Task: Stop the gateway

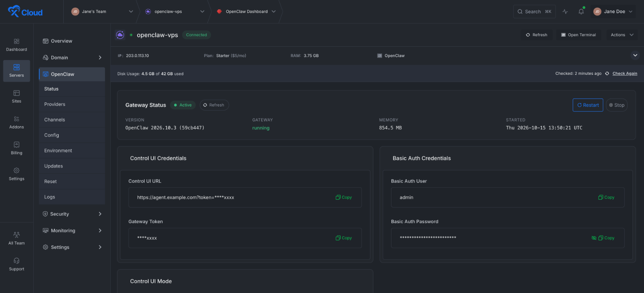Action: pos(616,105)
